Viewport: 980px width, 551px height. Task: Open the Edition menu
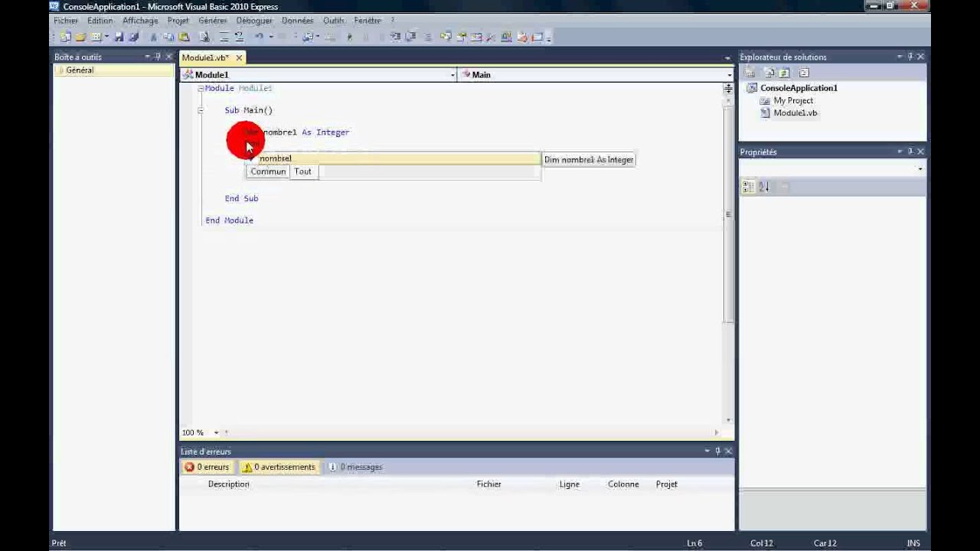tap(100, 21)
